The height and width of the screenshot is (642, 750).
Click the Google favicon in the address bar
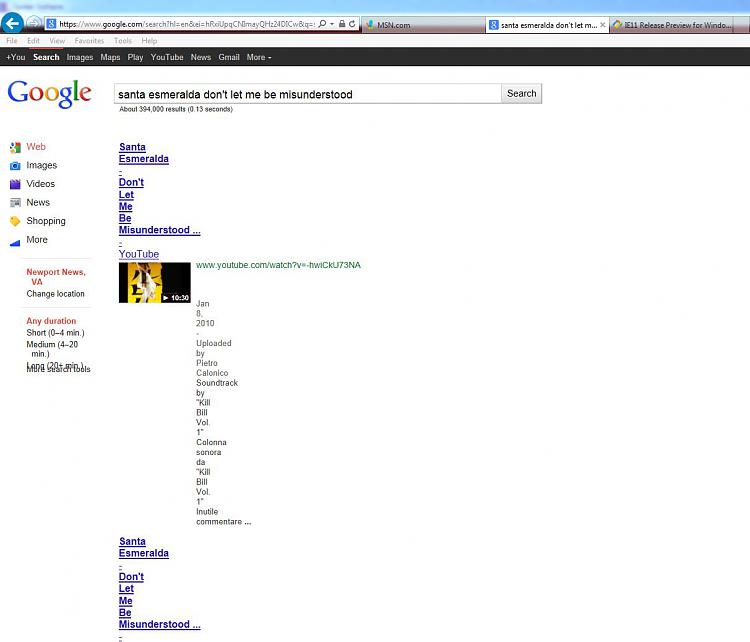click(x=51, y=24)
